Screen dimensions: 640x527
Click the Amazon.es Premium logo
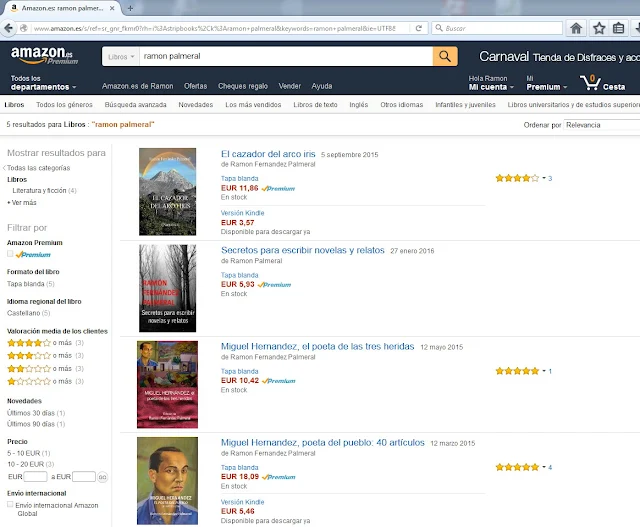44,55
